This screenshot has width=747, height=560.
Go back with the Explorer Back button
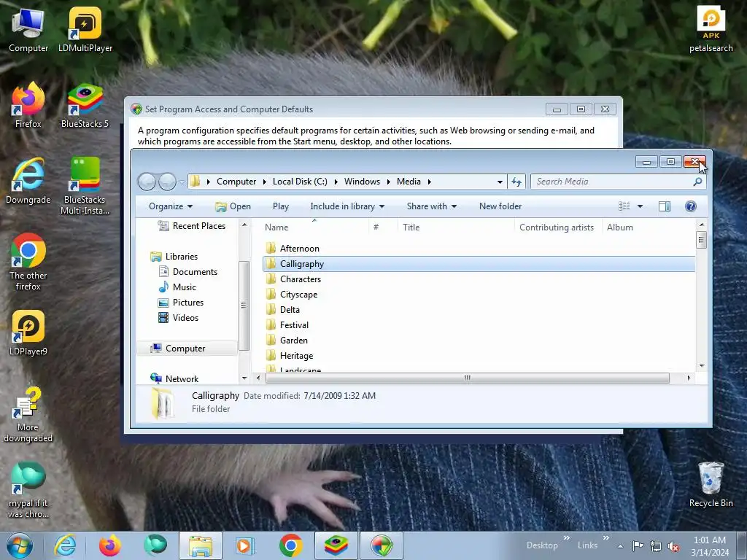[147, 182]
